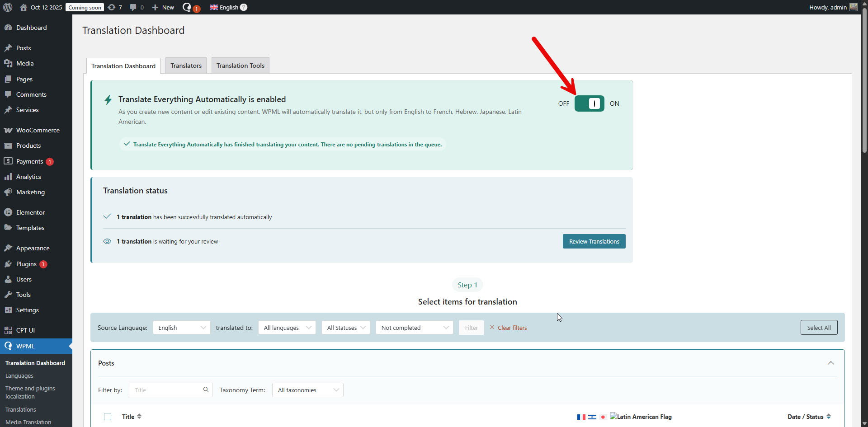This screenshot has height=427, width=868.
Task: Open admin profile avatar in top bar
Action: [x=854, y=7]
